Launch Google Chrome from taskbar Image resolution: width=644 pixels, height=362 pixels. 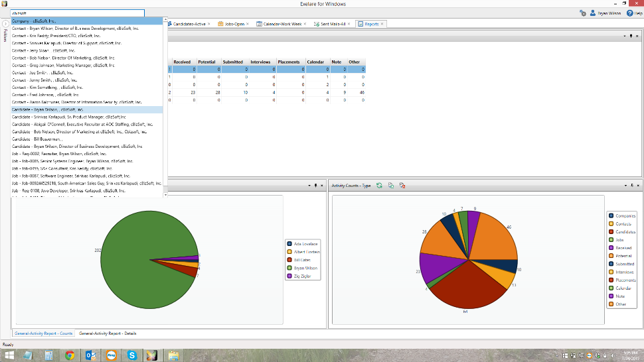(70, 355)
